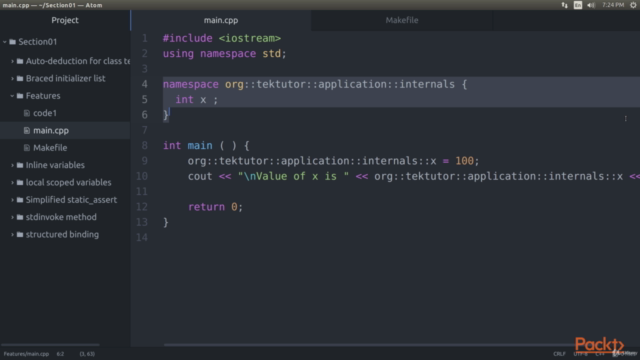This screenshot has height=360, width=640.
Task: Click the 7:24 PM clock
Action: click(x=613, y=5)
